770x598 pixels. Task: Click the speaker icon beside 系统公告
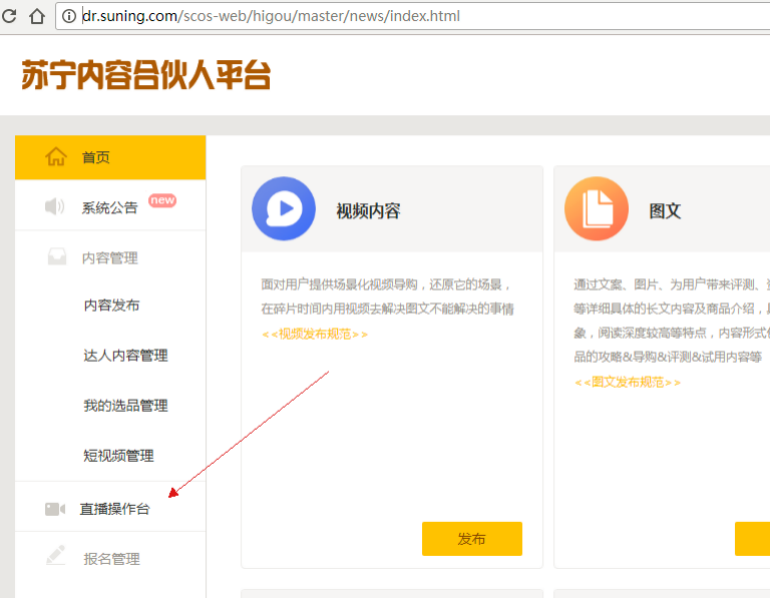pyautogui.click(x=55, y=207)
